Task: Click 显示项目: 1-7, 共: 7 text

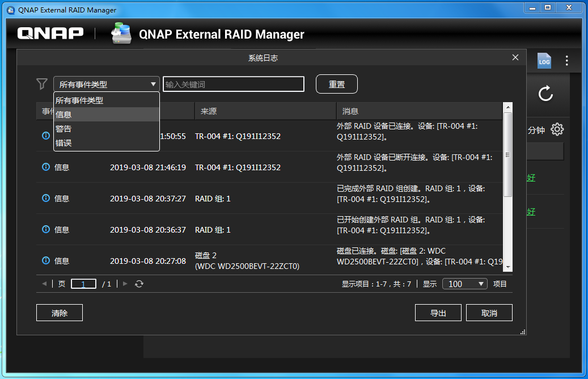Action: 376,284
